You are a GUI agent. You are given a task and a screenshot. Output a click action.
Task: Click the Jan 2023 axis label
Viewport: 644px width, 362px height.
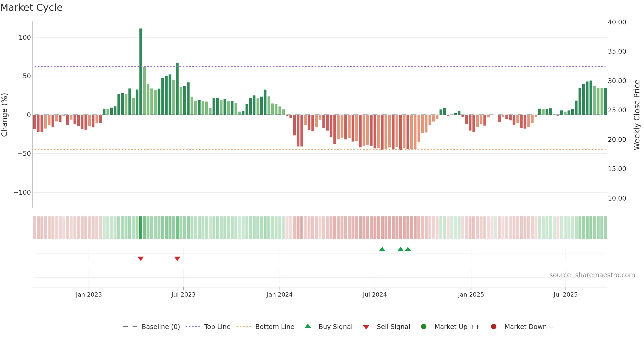[x=89, y=295]
